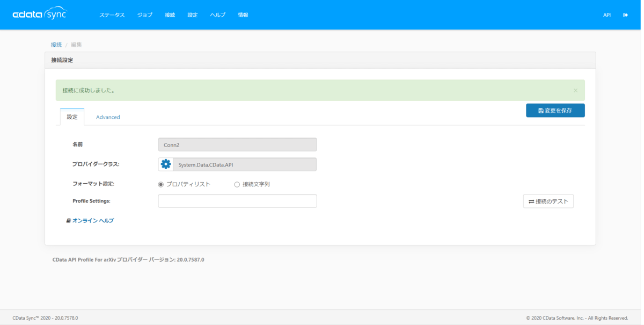Click the 名前 field containing Conn2

click(237, 145)
